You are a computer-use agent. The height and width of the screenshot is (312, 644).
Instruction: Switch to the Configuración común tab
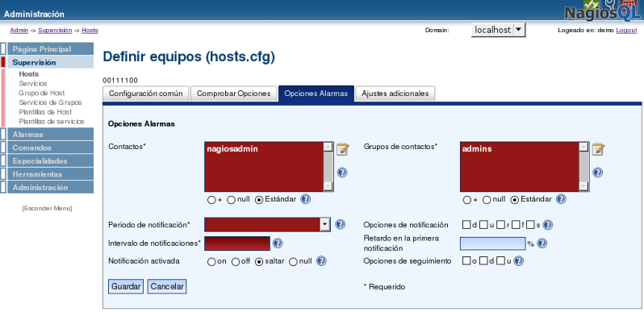146,94
